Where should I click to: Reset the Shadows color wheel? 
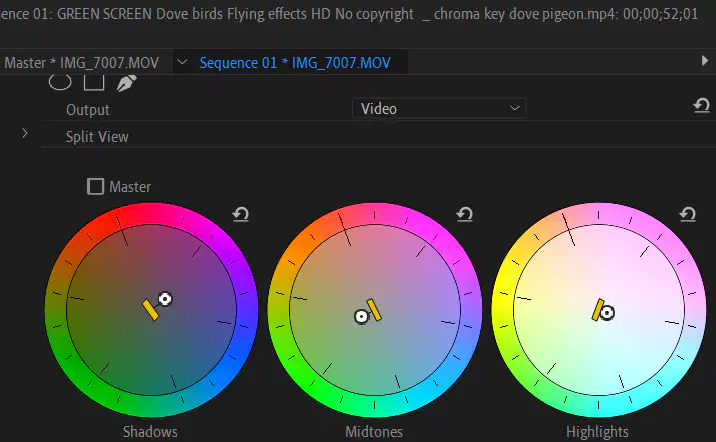[x=241, y=214]
